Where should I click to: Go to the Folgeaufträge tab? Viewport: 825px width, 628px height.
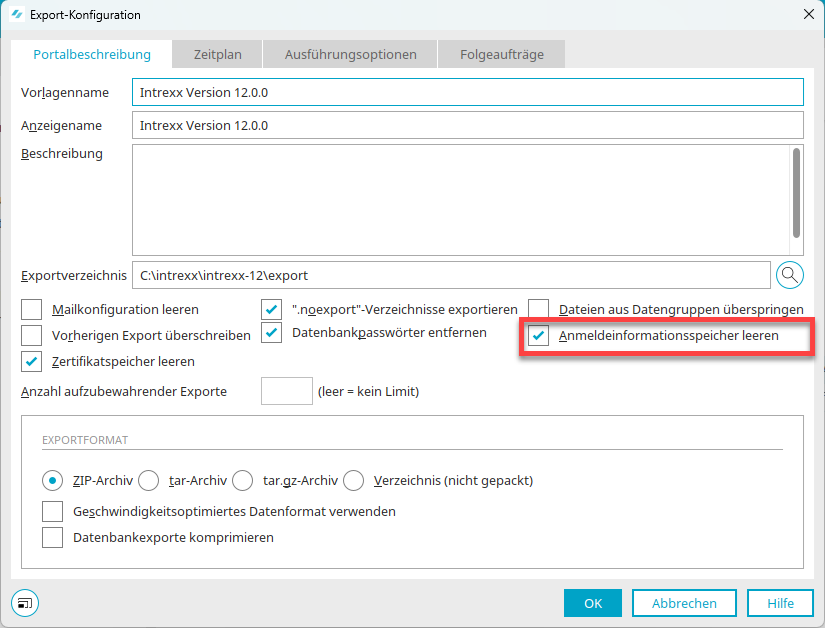(501, 54)
